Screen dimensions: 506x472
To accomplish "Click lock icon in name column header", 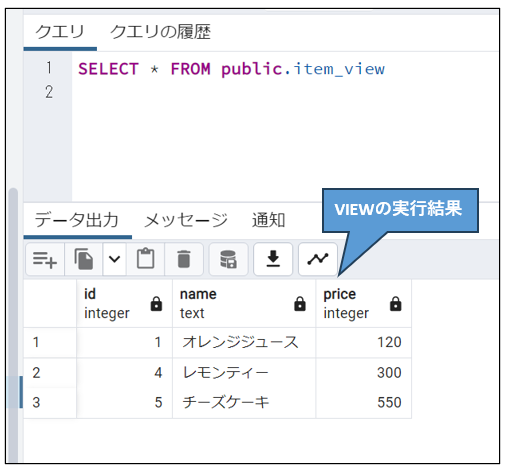I will pyautogui.click(x=300, y=304).
